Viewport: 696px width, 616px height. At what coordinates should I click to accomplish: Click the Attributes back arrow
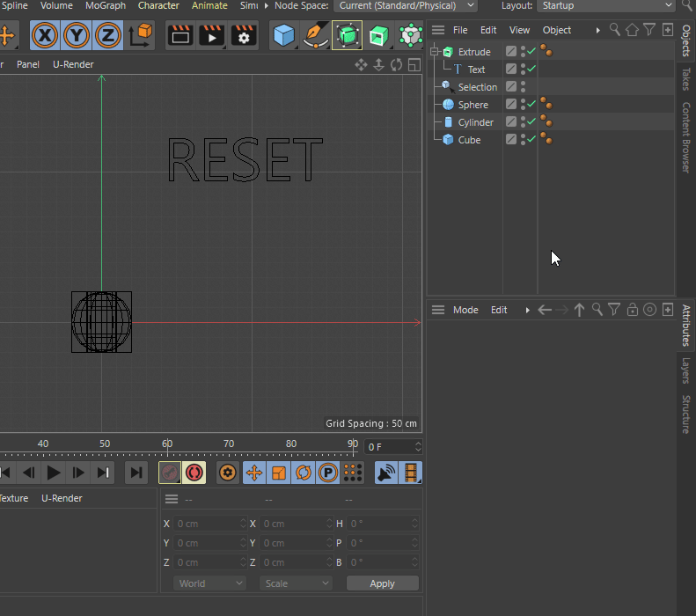545,310
